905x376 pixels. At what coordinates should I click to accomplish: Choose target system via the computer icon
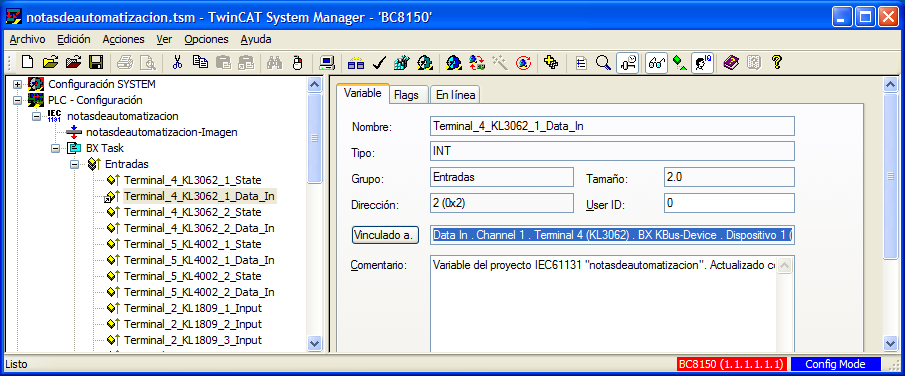327,62
